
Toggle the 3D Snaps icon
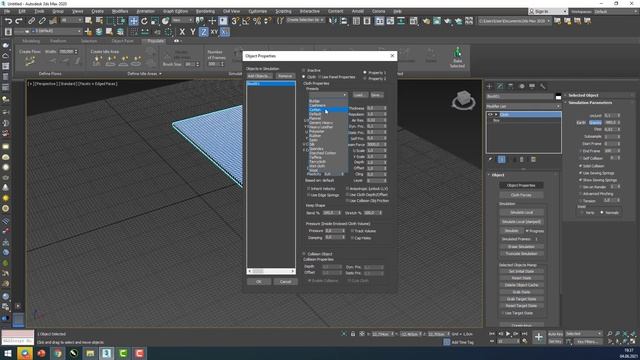click(x=235, y=20)
